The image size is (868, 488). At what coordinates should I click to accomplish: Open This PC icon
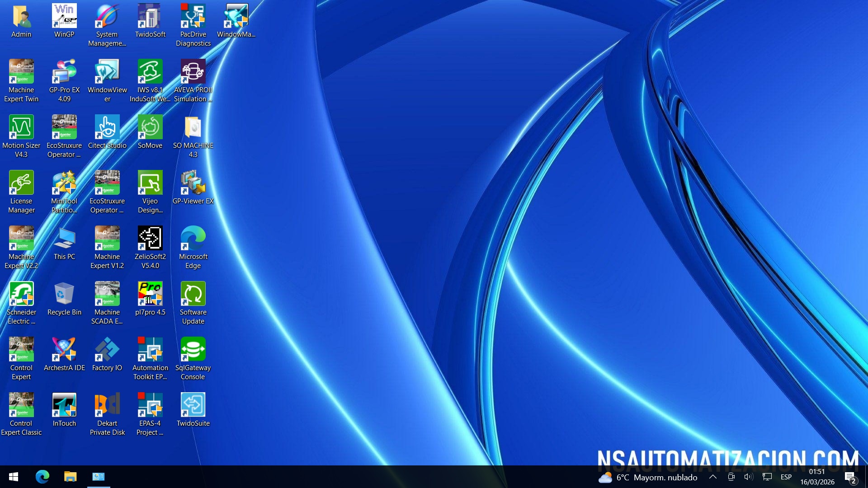(64, 244)
